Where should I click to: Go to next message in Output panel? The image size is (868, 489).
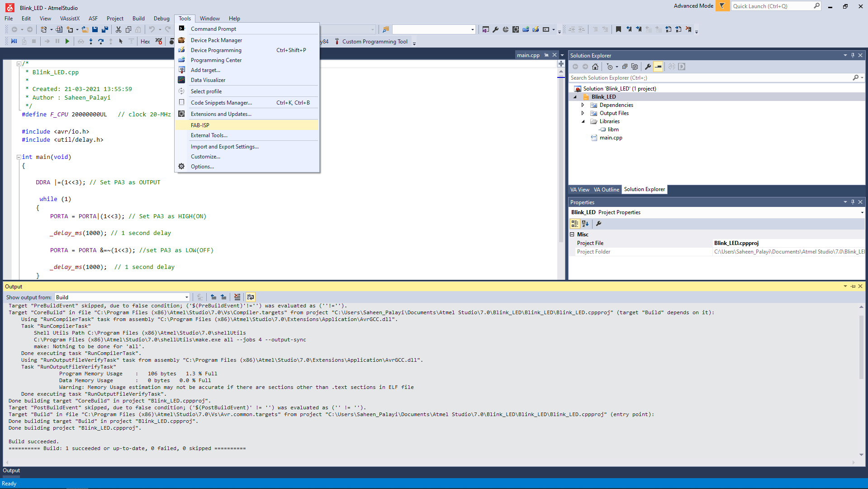click(223, 297)
